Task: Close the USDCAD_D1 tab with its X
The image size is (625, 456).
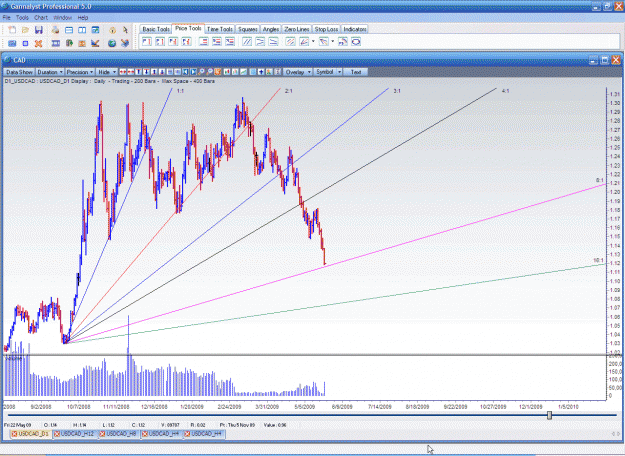Action: pos(14,434)
